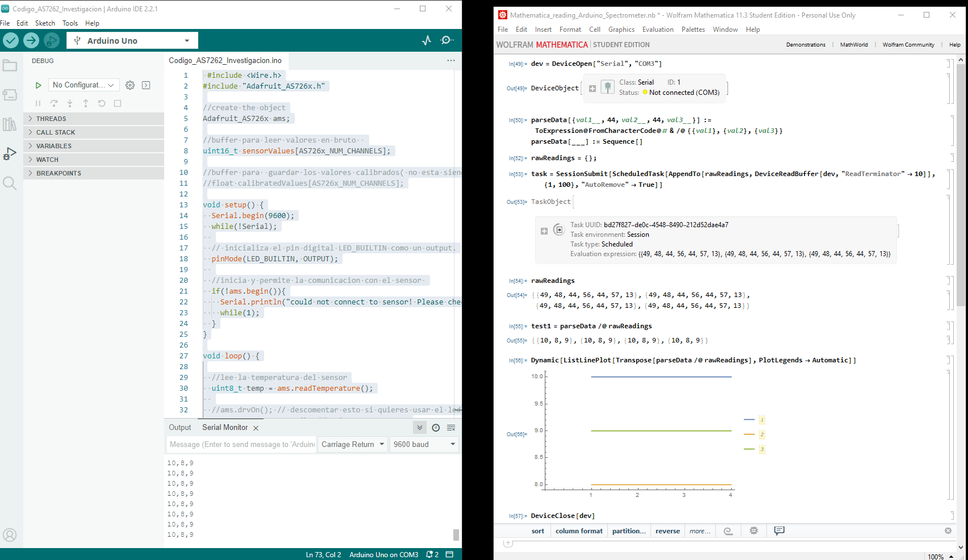The width and height of the screenshot is (968, 560).
Task: Close the Serial Monitor tab
Action: click(x=256, y=428)
